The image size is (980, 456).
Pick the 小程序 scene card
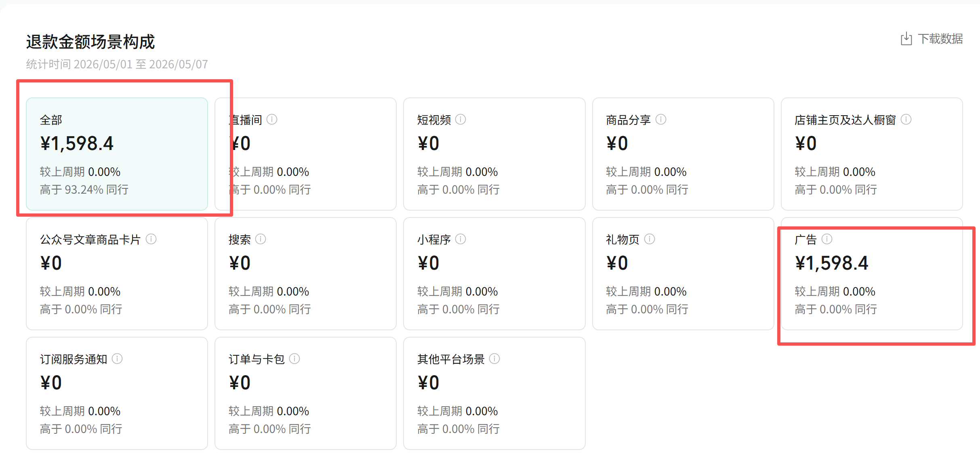494,274
